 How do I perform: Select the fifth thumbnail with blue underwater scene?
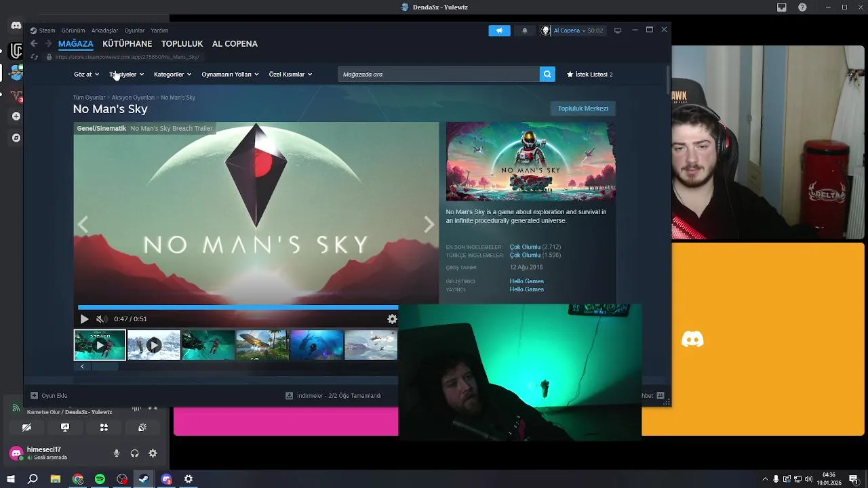coord(317,345)
